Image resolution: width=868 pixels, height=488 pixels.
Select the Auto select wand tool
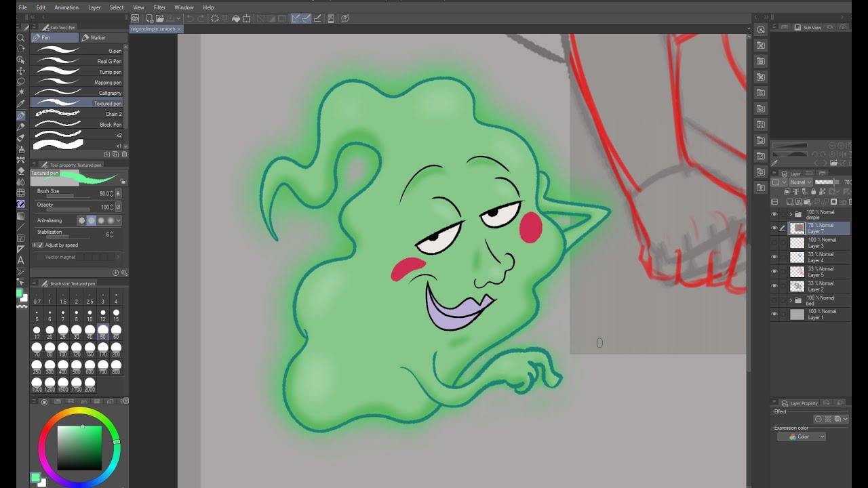(x=21, y=92)
